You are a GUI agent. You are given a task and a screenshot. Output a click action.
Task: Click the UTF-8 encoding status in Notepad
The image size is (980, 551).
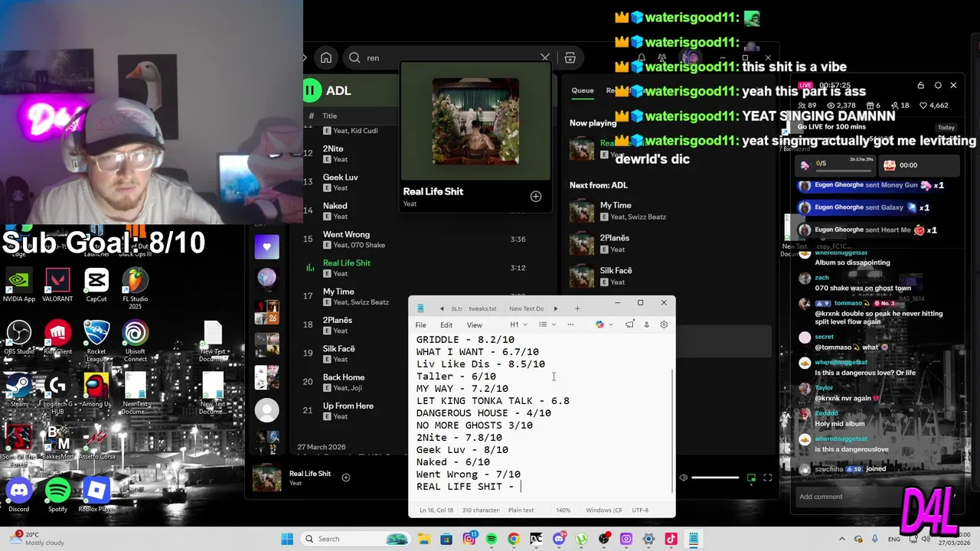(640, 510)
